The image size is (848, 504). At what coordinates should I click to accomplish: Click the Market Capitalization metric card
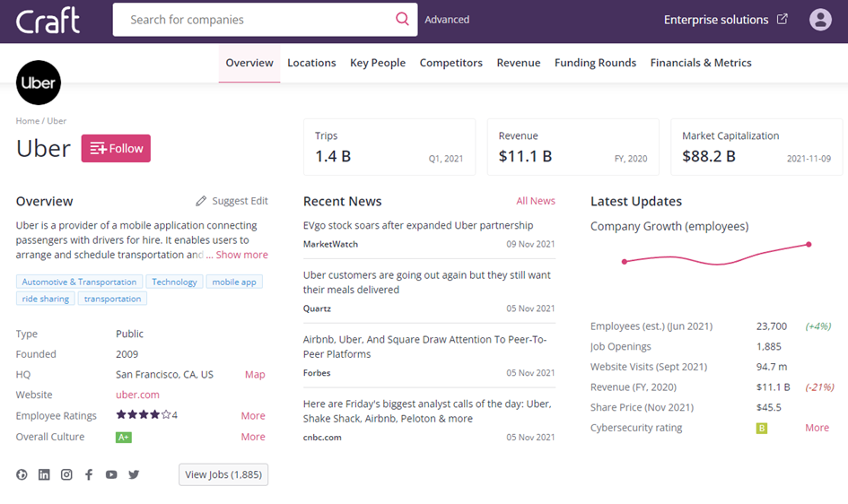756,147
